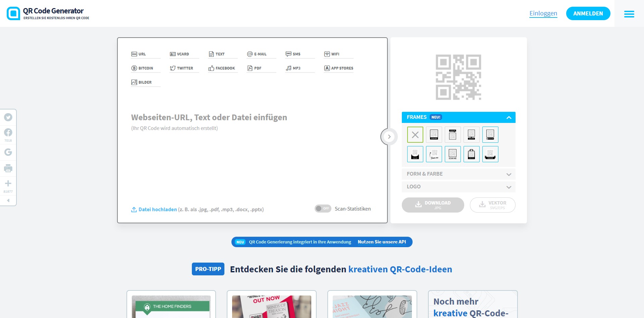
Task: Enable the Scan-Statistiken toggle
Action: [x=322, y=208]
